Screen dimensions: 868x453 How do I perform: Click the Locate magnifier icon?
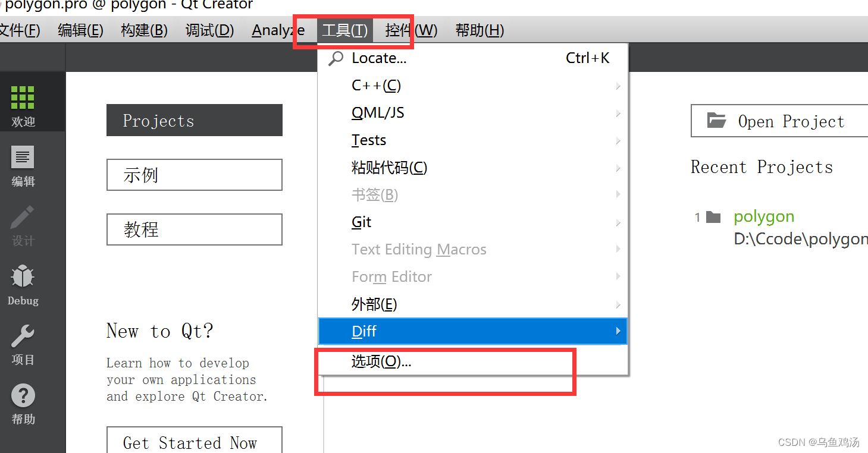[x=336, y=58]
